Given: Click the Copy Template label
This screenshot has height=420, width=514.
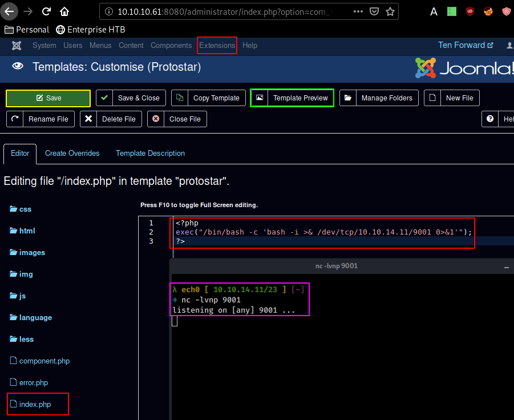Looking at the screenshot, I should coord(216,98).
